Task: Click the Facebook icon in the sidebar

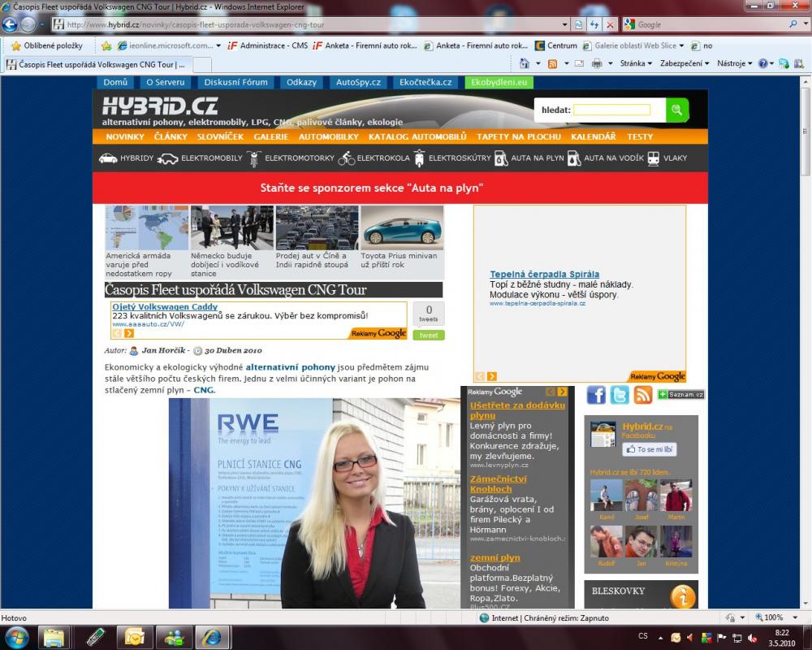Action: pyautogui.click(x=596, y=395)
